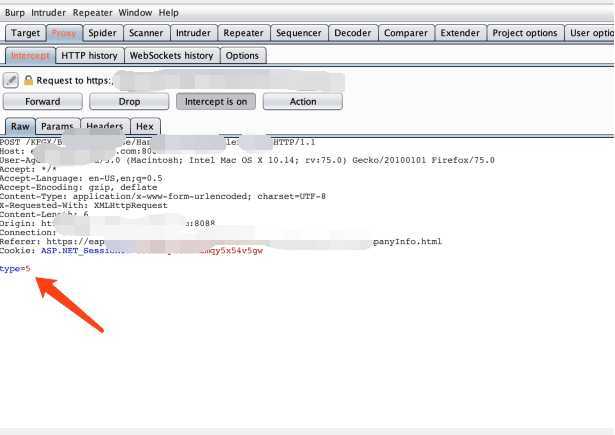The image size is (615, 435).
Task: Open the HTTP history sub-tab
Action: tap(89, 56)
